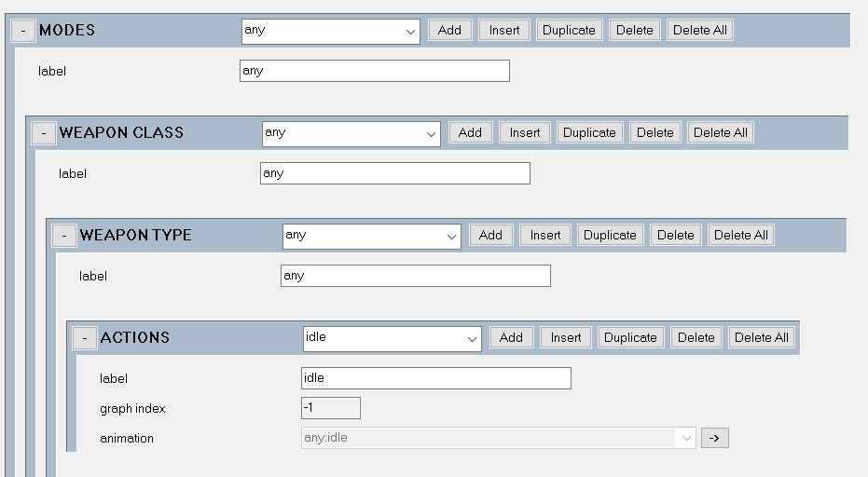The height and width of the screenshot is (477, 868).
Task: Duplicate the WEAPON TYPE entry
Action: 610,235
